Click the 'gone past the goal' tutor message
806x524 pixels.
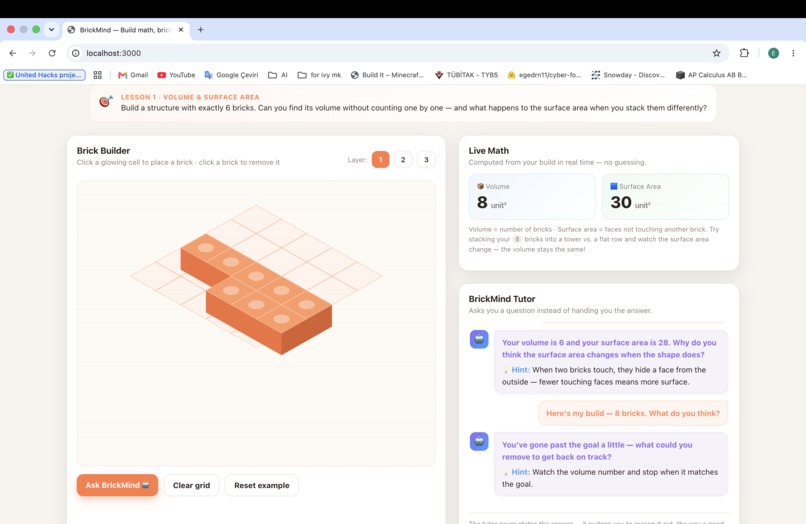point(611,464)
